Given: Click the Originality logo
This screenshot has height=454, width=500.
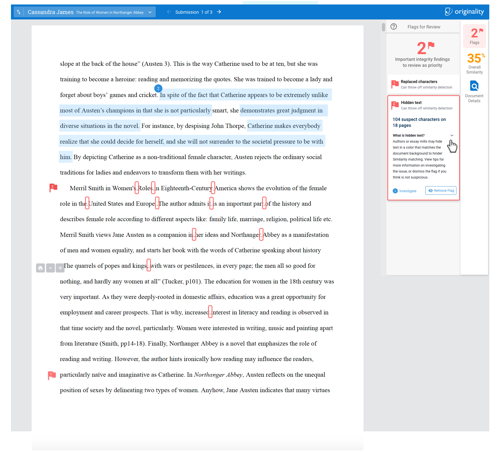Looking at the screenshot, I should point(464,12).
